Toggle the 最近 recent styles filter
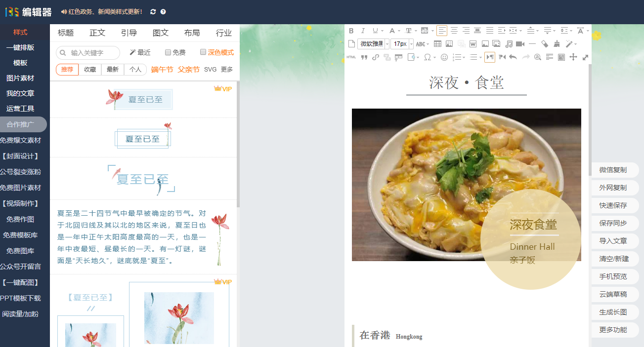Screen dimensions: 644x347 click(x=140, y=52)
